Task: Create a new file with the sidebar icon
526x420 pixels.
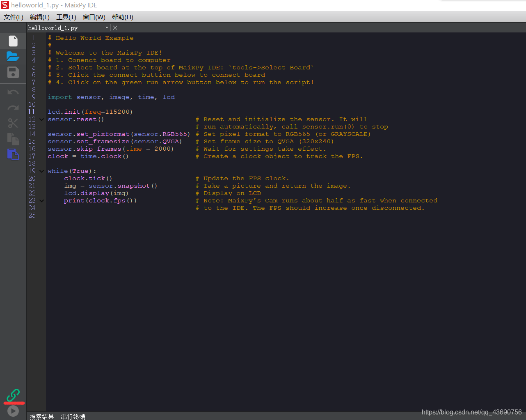Action: [13, 41]
